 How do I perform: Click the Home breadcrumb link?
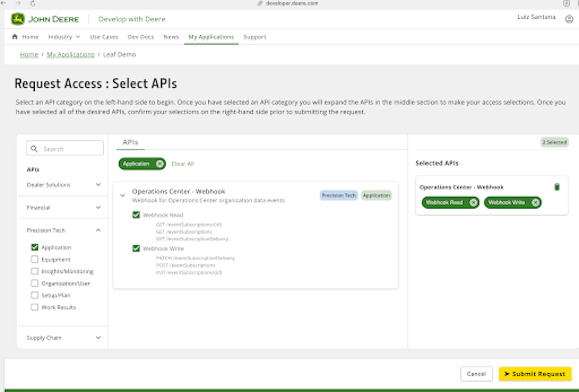tap(29, 54)
